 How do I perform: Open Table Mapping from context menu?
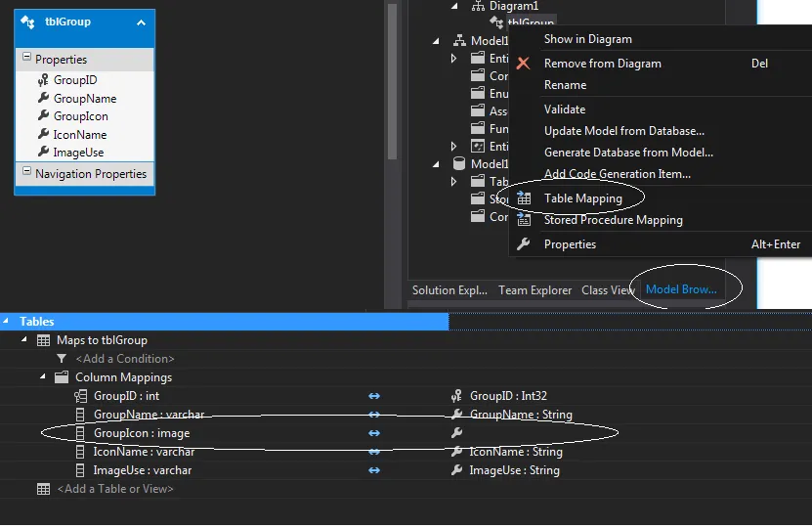[x=582, y=198]
